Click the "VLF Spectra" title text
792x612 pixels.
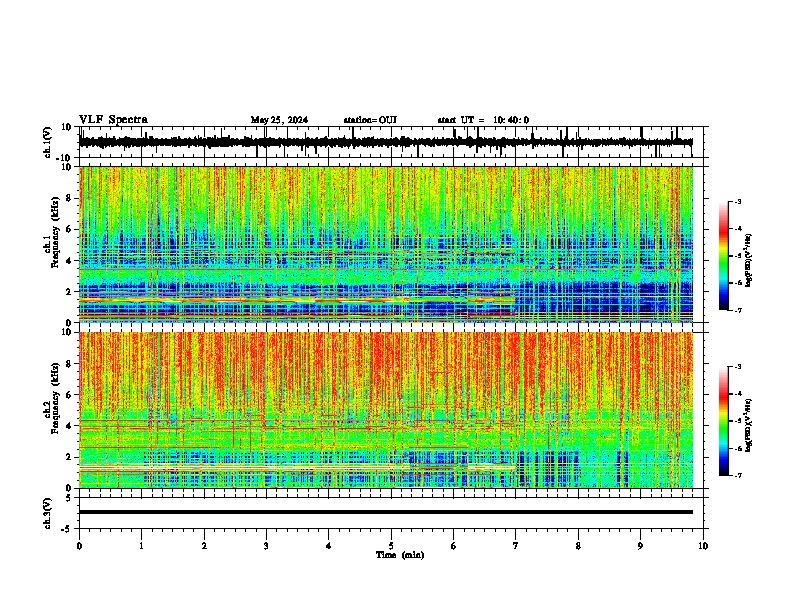(x=113, y=120)
